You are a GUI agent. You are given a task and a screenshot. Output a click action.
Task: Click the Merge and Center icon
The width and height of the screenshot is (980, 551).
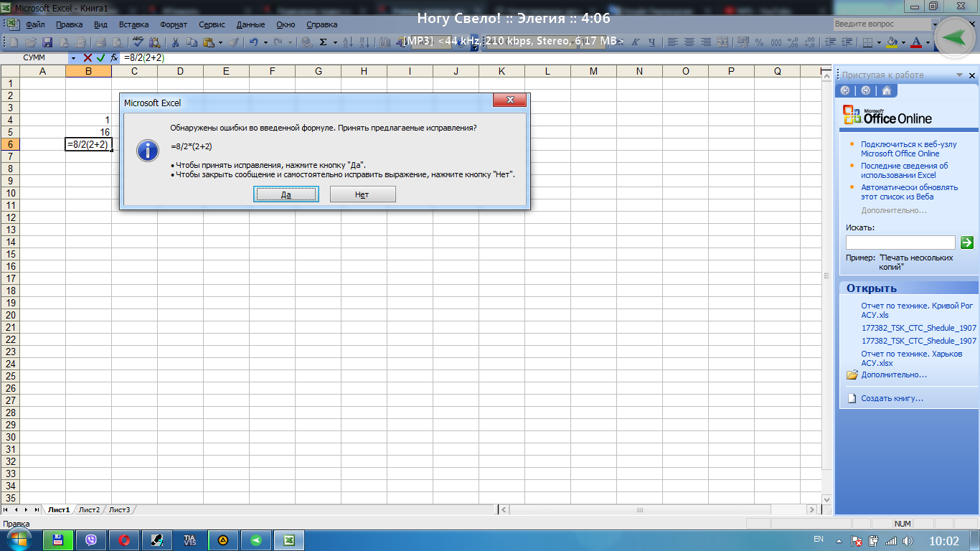point(722,42)
